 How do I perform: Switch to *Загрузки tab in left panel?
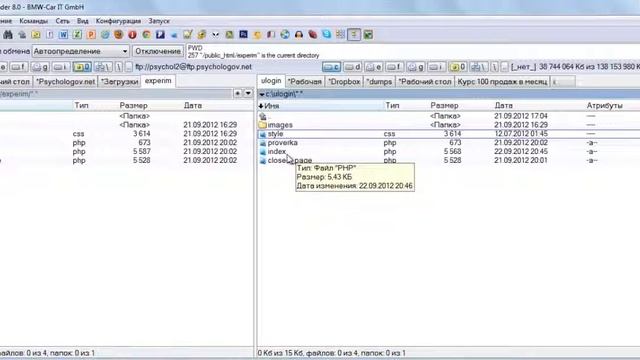119,82
